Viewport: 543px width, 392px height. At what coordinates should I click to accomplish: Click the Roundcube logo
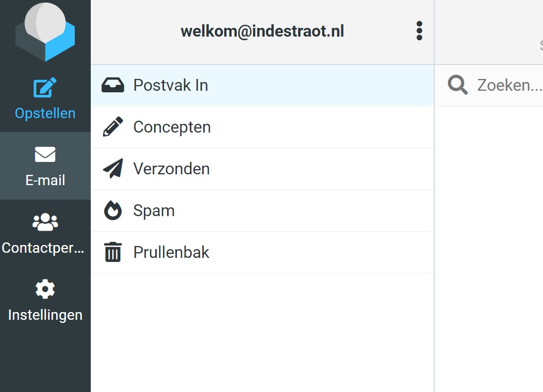(45, 31)
